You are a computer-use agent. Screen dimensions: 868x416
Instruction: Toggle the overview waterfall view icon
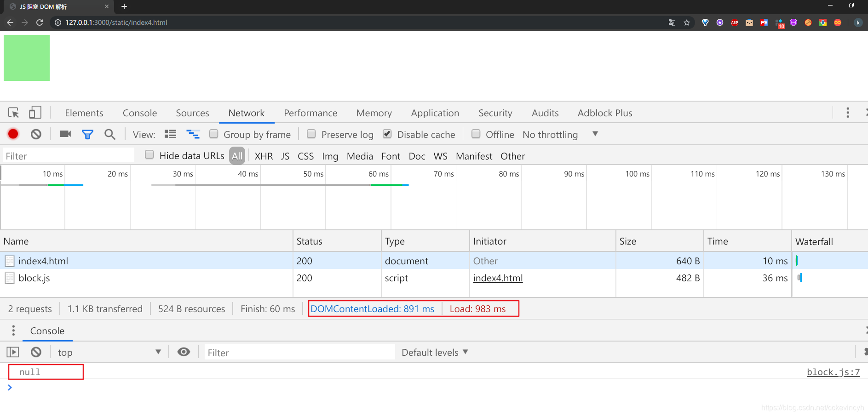[x=193, y=134]
